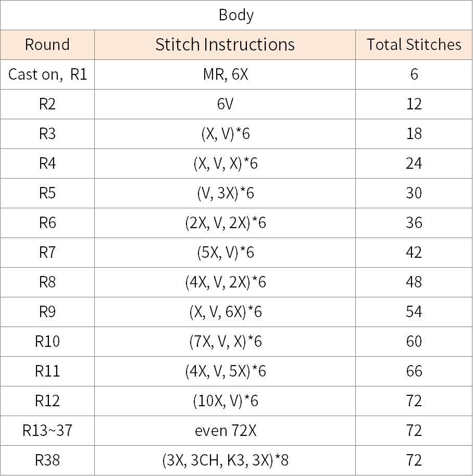Select the (5X, V)*6 instruction cell

pos(225,253)
